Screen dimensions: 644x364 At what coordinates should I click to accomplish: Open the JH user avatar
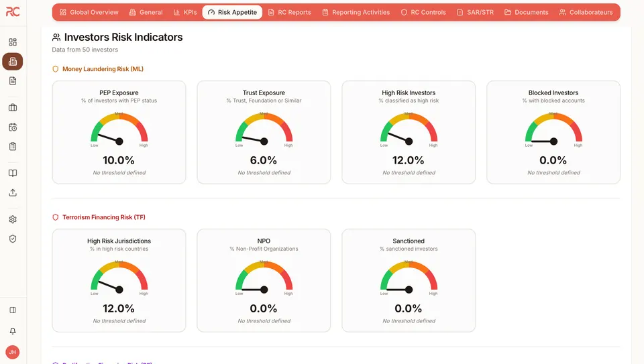pos(13,352)
